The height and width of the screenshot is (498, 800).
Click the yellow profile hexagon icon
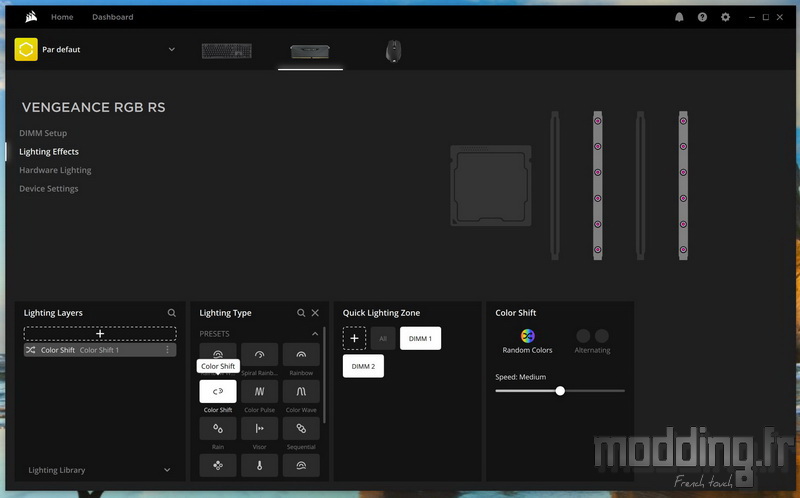[x=26, y=49]
